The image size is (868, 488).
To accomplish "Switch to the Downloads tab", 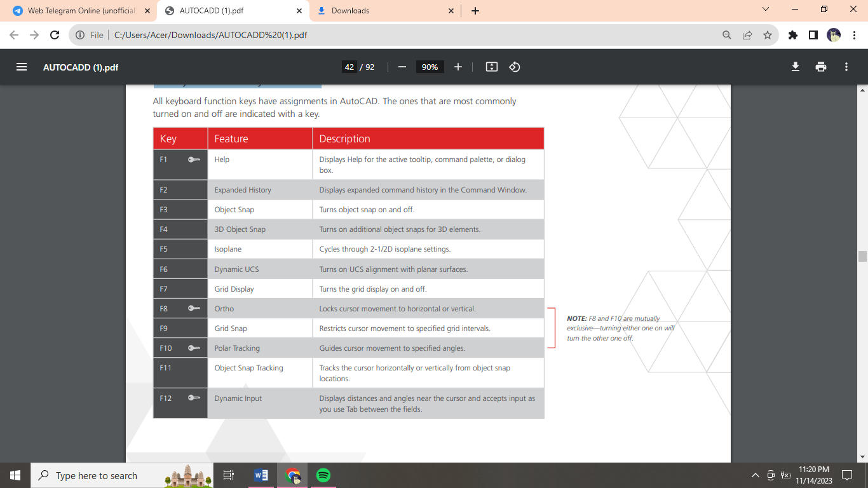I will (x=386, y=11).
